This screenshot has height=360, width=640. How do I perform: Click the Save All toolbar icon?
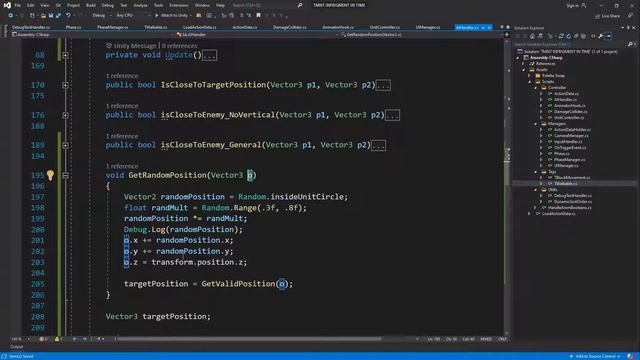pyautogui.click(x=58, y=16)
